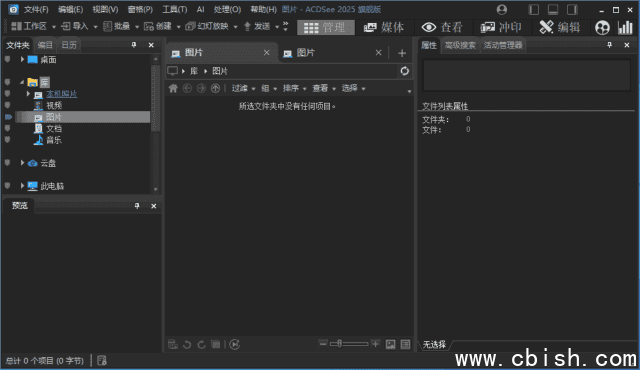This screenshot has width=640, height=370.
Task: Select the 音乐 library item
Action: (x=49, y=140)
